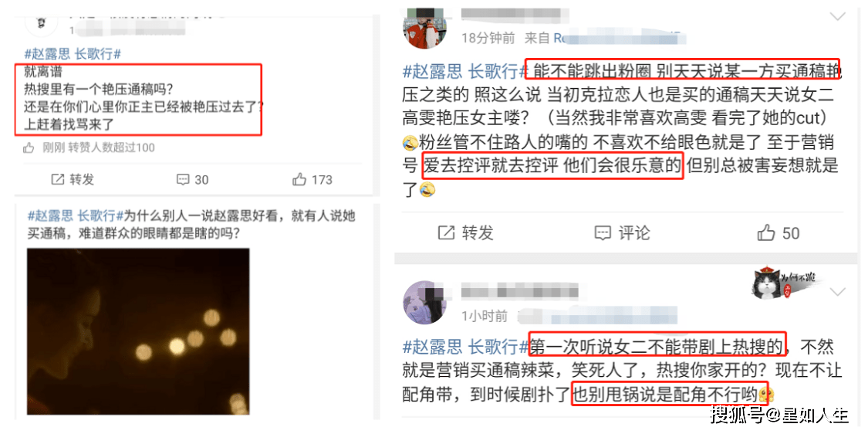Toggle the thumbs-up showing 50 likes
This screenshot has height=434, width=868.
[766, 232]
